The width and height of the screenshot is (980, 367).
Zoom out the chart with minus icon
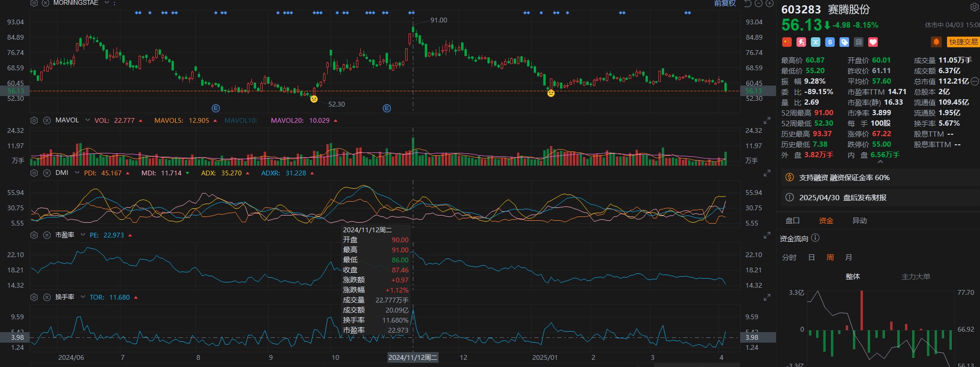[758, 3]
